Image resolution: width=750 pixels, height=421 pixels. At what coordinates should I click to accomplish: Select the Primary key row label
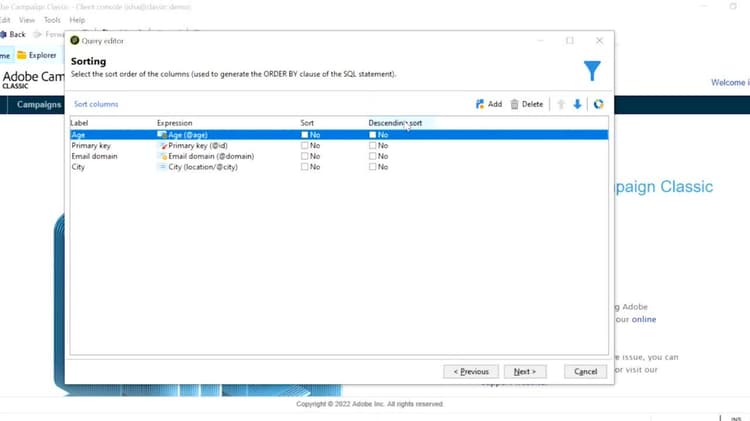[91, 145]
